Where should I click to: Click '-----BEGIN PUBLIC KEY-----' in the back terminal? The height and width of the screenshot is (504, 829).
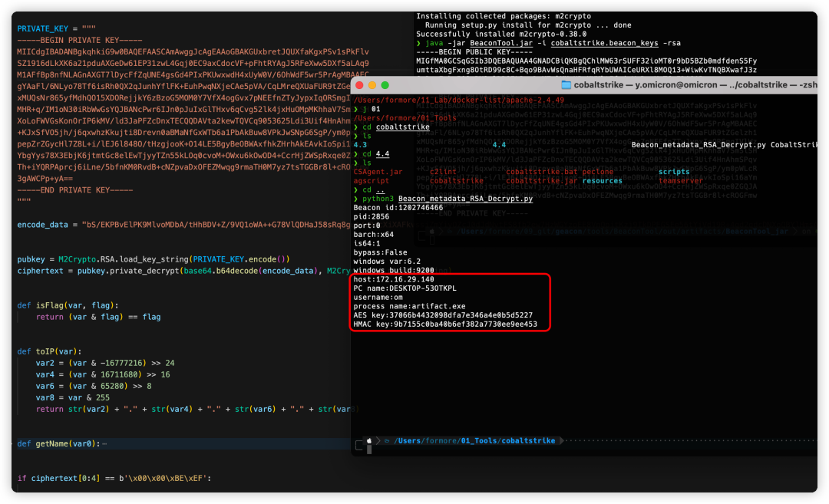click(474, 51)
